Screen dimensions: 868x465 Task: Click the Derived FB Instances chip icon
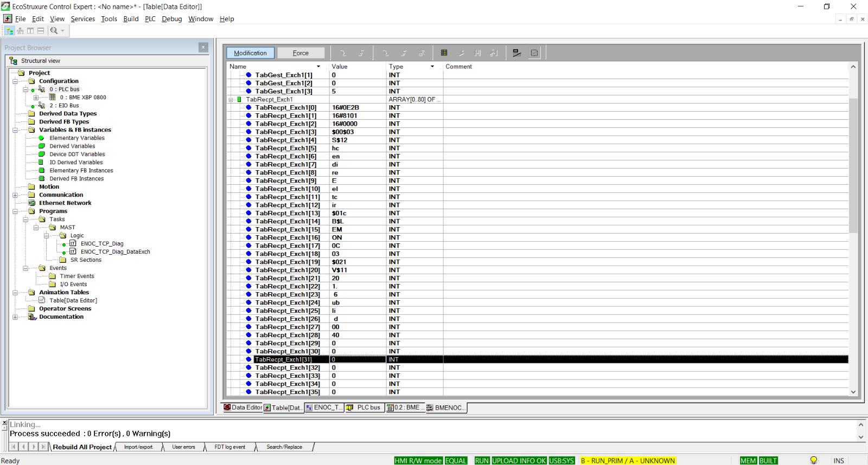(41, 179)
